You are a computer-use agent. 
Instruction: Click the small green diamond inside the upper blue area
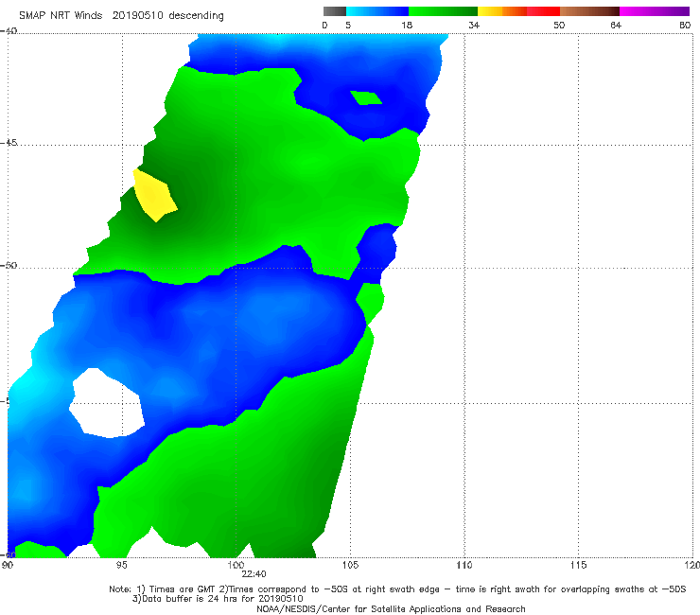(366, 97)
